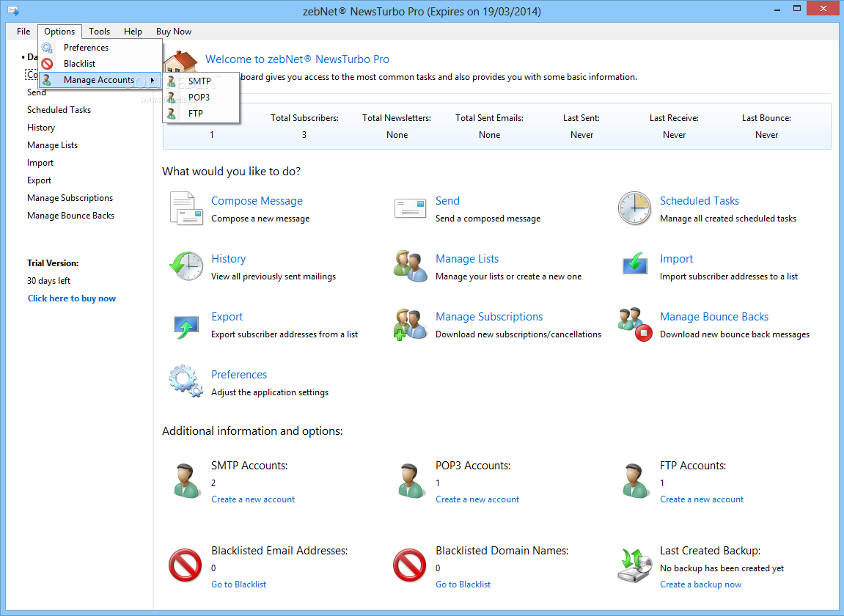Select History in the left sidebar
Screen dimensions: 844x616
pyautogui.click(x=41, y=128)
